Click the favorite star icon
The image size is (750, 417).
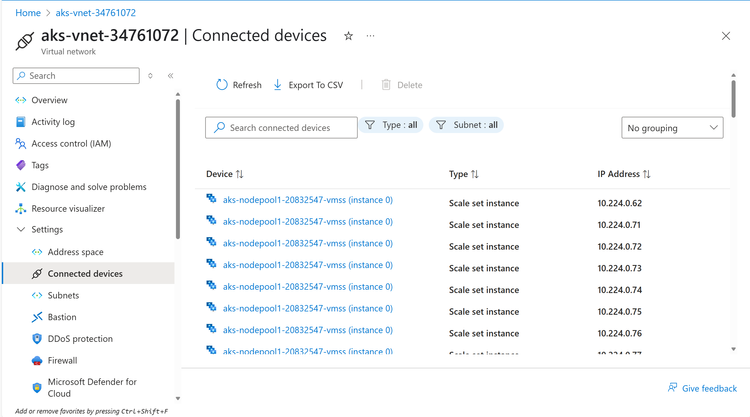[x=348, y=36]
